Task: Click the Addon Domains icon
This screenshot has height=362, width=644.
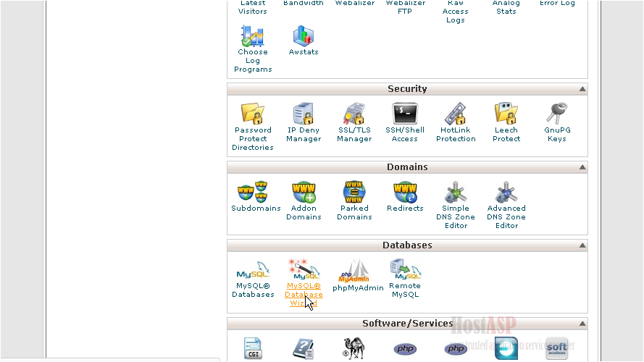Action: (304, 193)
